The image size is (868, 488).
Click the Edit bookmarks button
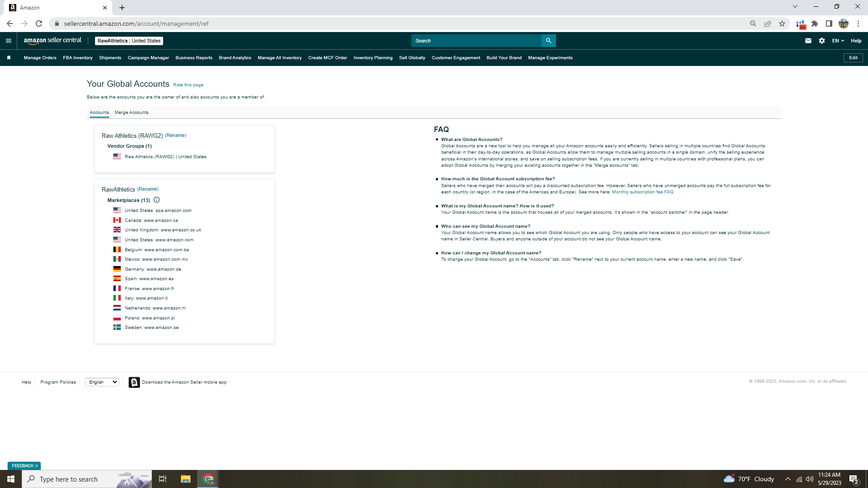(x=853, y=58)
